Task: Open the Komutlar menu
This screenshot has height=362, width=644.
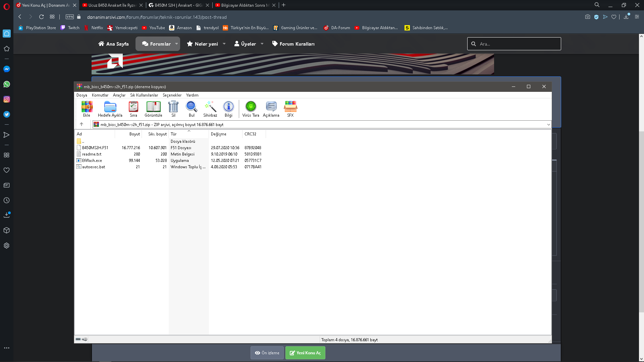Action: point(100,95)
